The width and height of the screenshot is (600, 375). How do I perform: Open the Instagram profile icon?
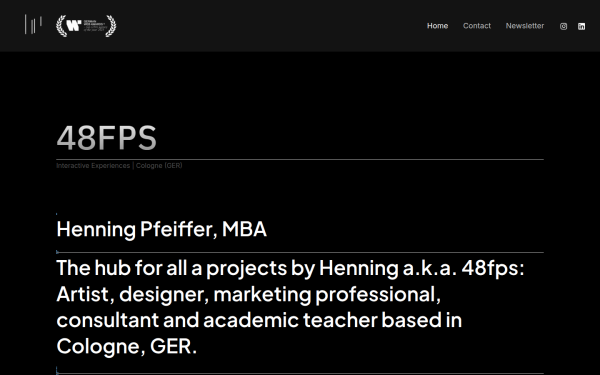(563, 26)
